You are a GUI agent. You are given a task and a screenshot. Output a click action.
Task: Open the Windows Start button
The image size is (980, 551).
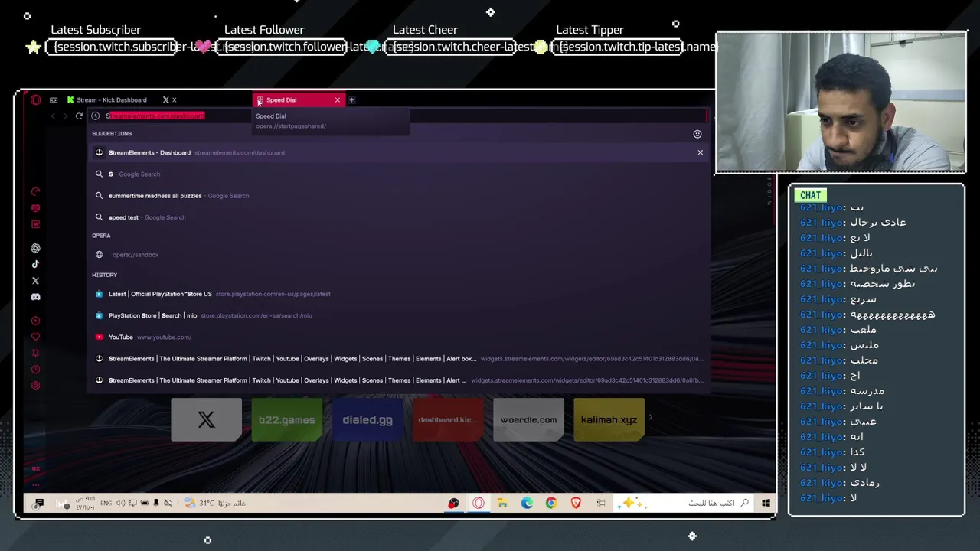[766, 503]
